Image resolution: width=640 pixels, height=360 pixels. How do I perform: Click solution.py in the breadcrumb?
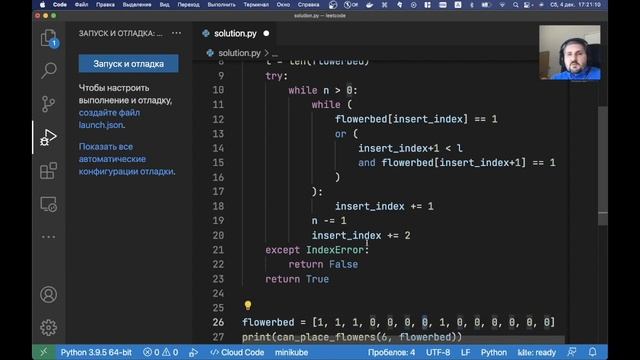(x=239, y=53)
